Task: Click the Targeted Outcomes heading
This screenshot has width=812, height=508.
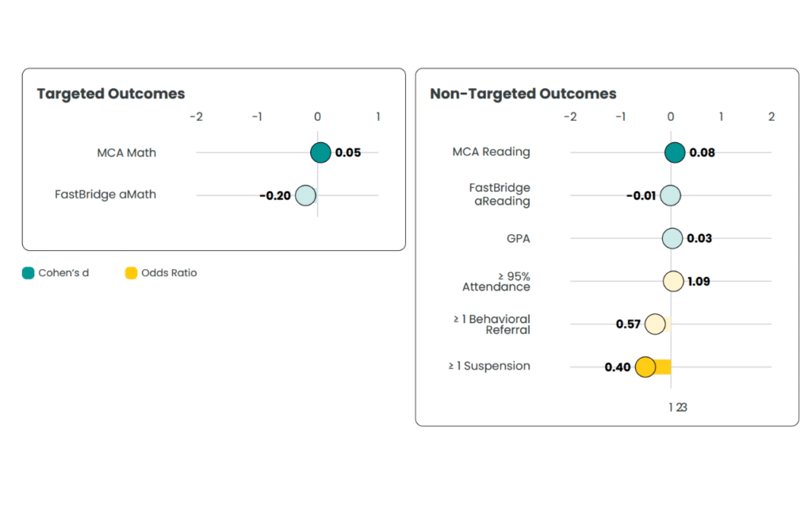Action: click(111, 94)
